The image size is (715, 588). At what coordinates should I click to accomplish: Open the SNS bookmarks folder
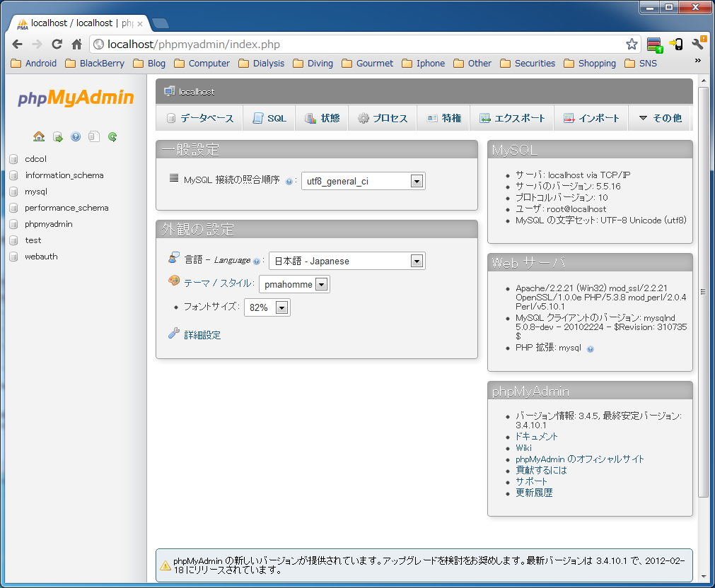click(x=641, y=64)
